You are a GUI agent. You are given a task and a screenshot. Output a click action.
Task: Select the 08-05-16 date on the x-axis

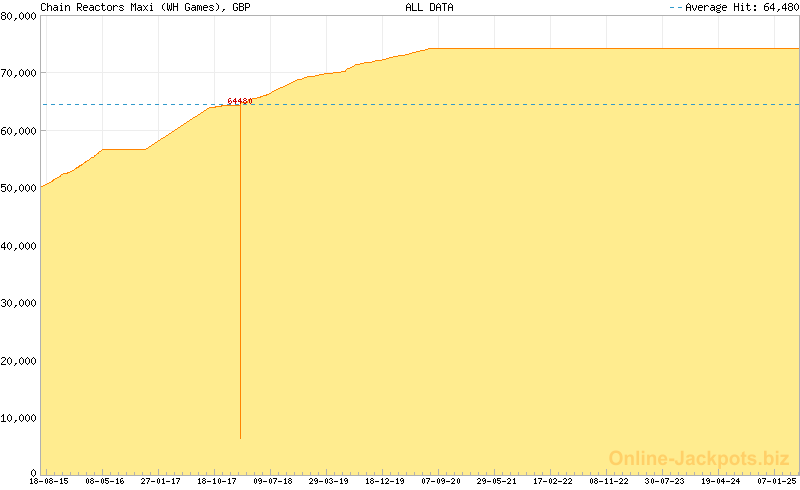(105, 481)
